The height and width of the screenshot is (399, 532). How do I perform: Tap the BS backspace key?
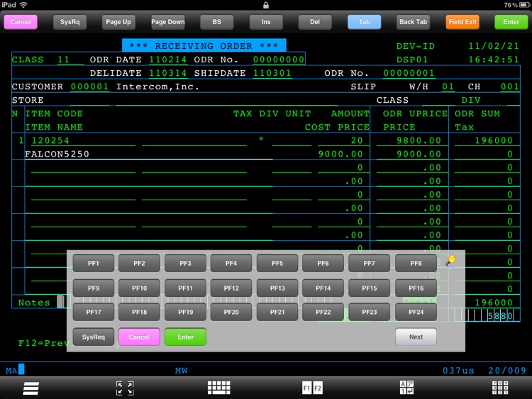[x=217, y=22]
